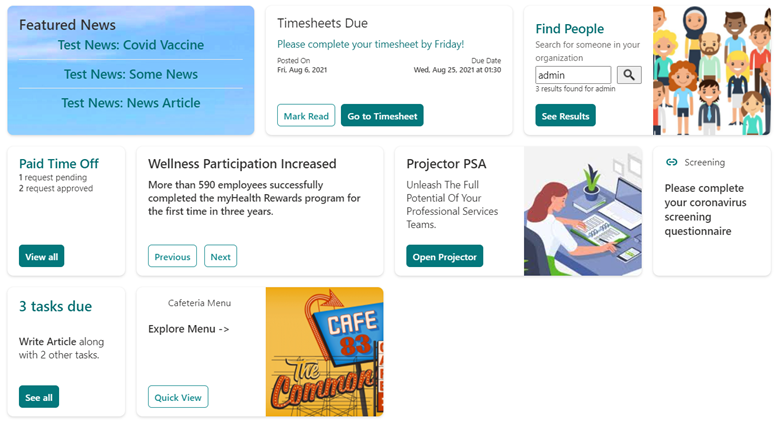The image size is (780, 425).
Task: Click the Open Projector button
Action: tap(445, 256)
